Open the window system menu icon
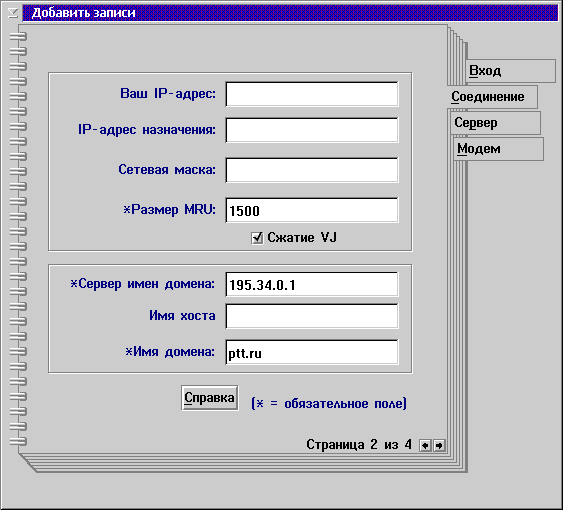563x510 pixels. (x=13, y=13)
